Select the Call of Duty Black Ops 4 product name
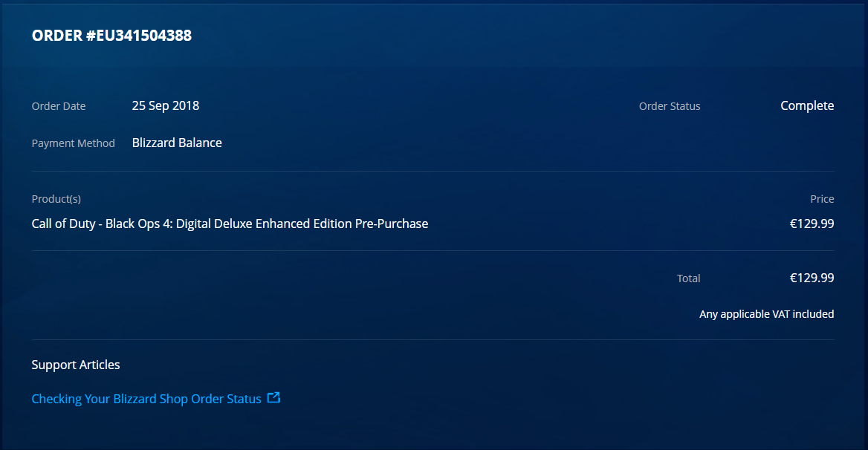This screenshot has width=868, height=450. coord(230,224)
